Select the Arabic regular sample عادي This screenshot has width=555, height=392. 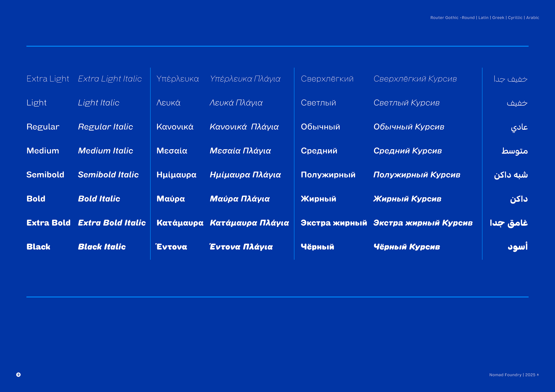click(519, 127)
